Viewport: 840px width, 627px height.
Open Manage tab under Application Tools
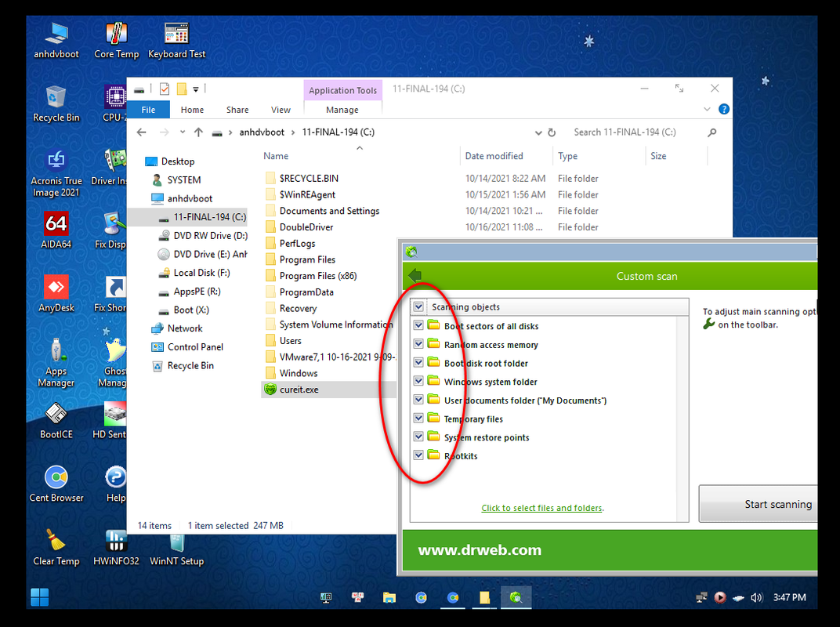point(342,110)
